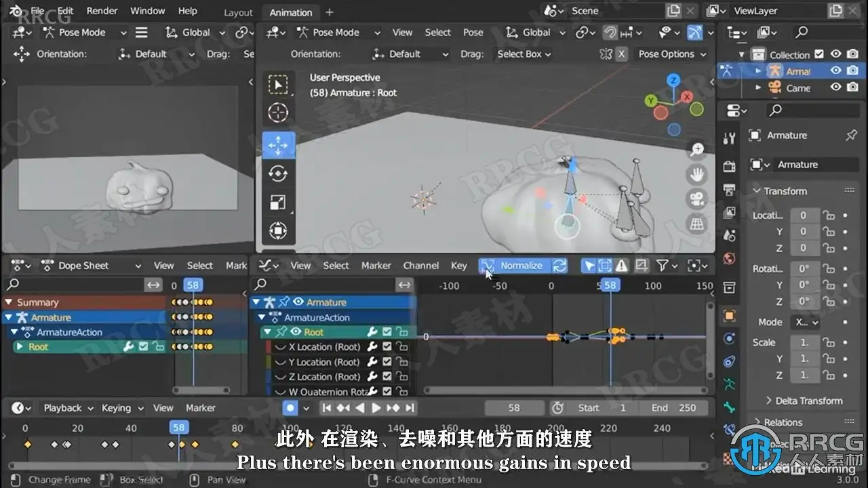
Task: Open the Output properties tab icon
Action: click(x=730, y=190)
